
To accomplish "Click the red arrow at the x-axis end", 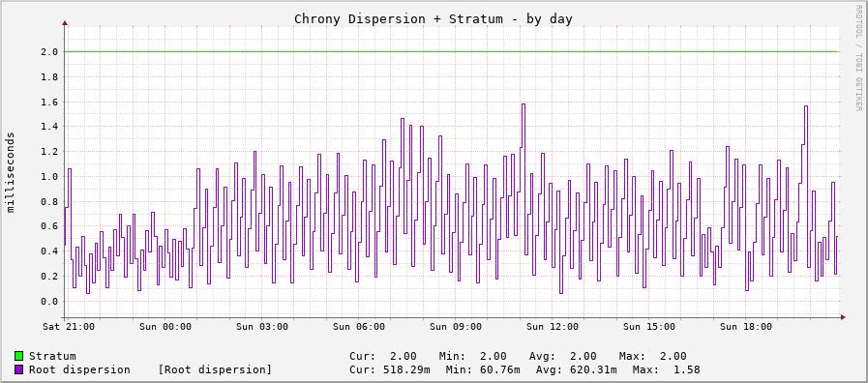I will 843,317.
